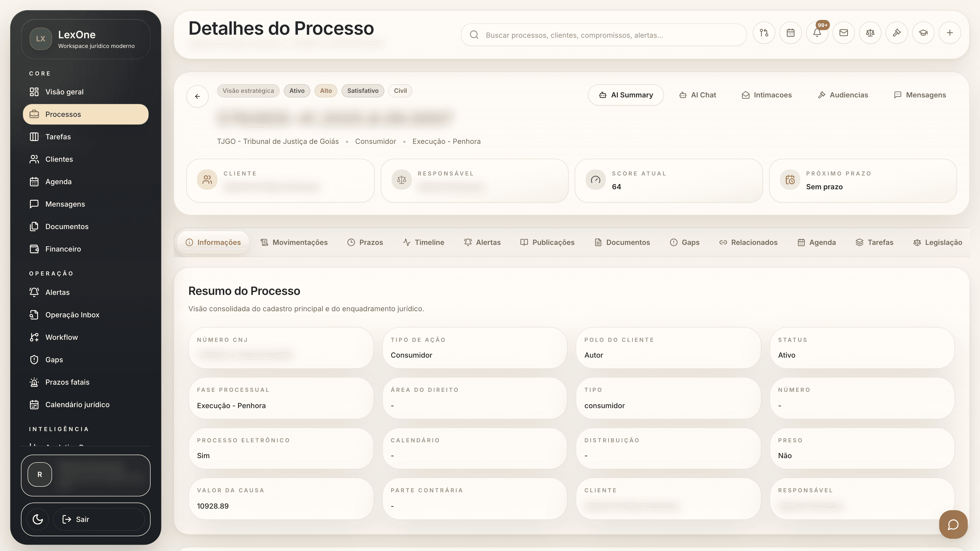Click the calendar icon in top toolbar

pyautogui.click(x=791, y=33)
